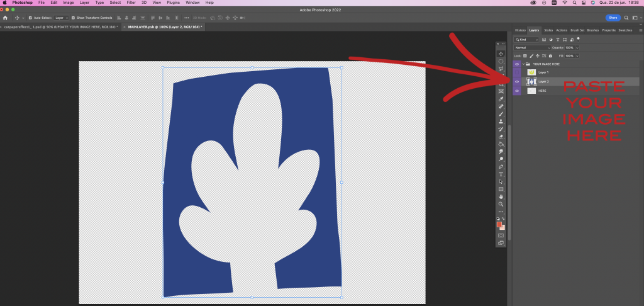This screenshot has height=306, width=644.
Task: Filter layers by shape layers icon
Action: tap(565, 40)
